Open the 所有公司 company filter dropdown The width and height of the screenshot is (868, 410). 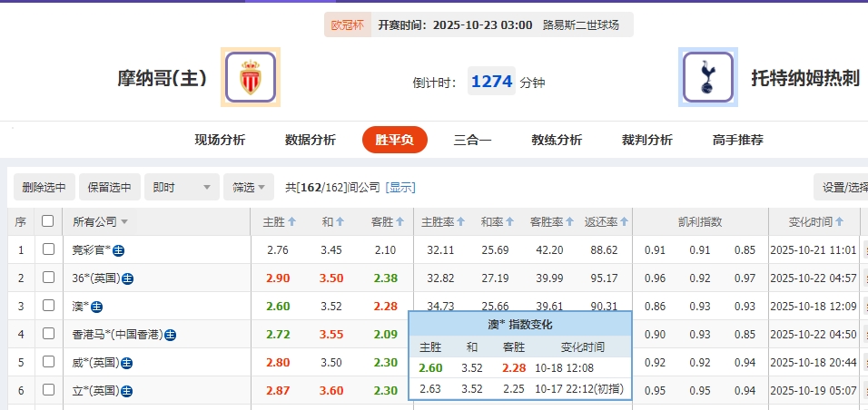coord(100,222)
